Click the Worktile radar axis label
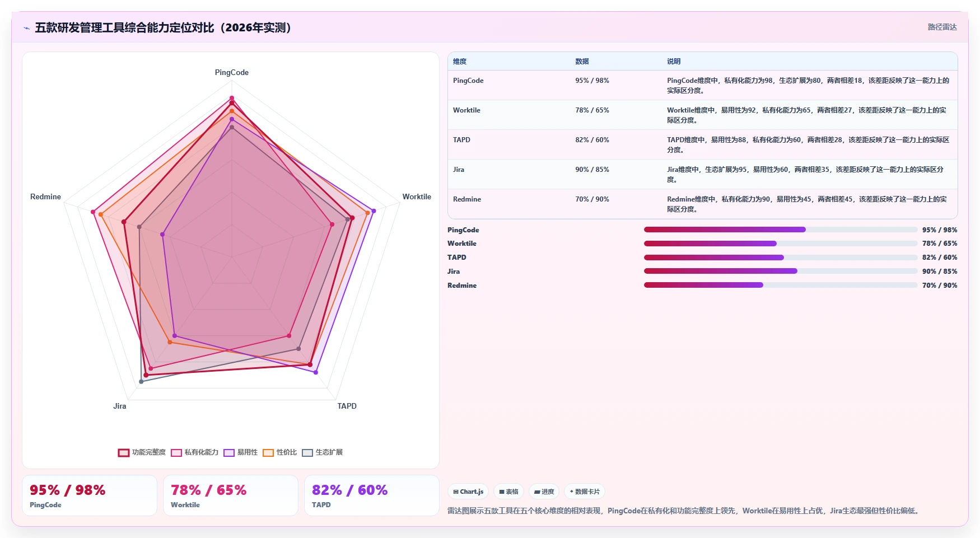This screenshot has width=980, height=538. tap(417, 197)
